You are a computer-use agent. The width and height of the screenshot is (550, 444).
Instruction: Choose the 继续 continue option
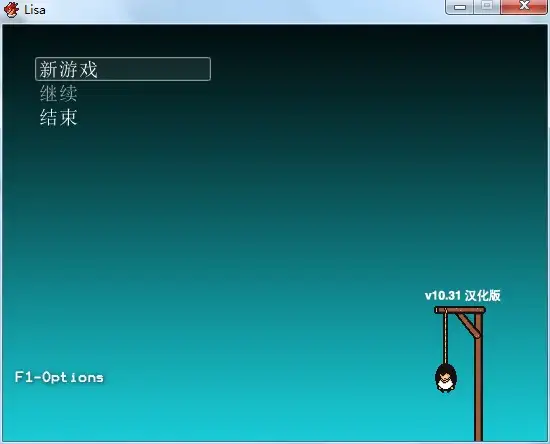[59, 93]
